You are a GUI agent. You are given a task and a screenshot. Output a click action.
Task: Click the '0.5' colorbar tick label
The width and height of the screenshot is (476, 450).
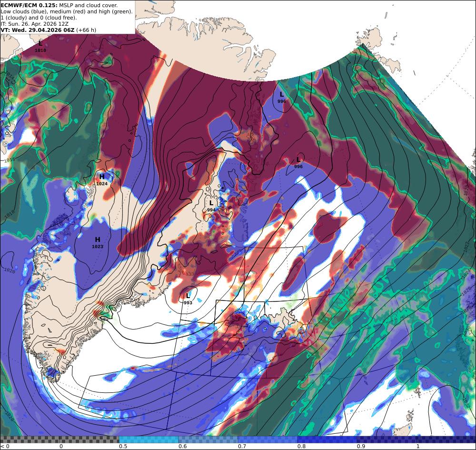[123, 446]
